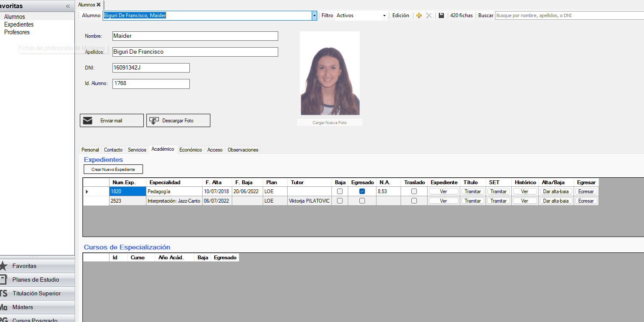The width and height of the screenshot is (644, 322).
Task: Click Crear Nuevo Expediente button
Action: tap(113, 169)
